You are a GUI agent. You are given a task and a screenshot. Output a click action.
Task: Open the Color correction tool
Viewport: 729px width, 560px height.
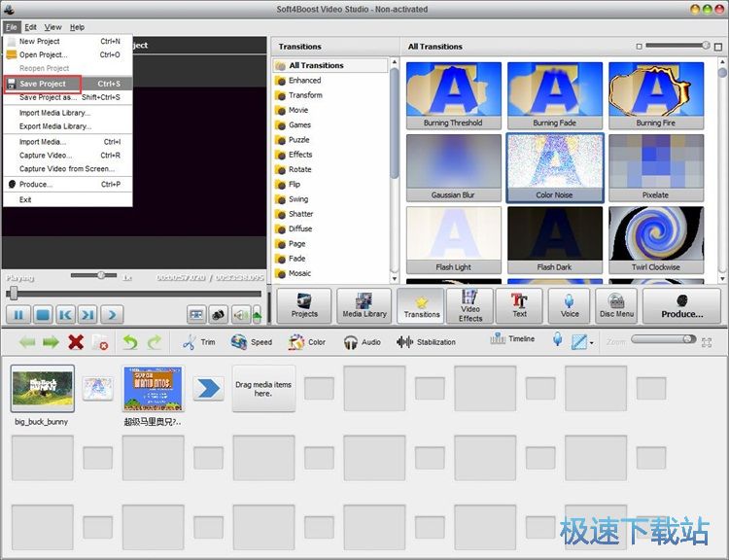306,342
